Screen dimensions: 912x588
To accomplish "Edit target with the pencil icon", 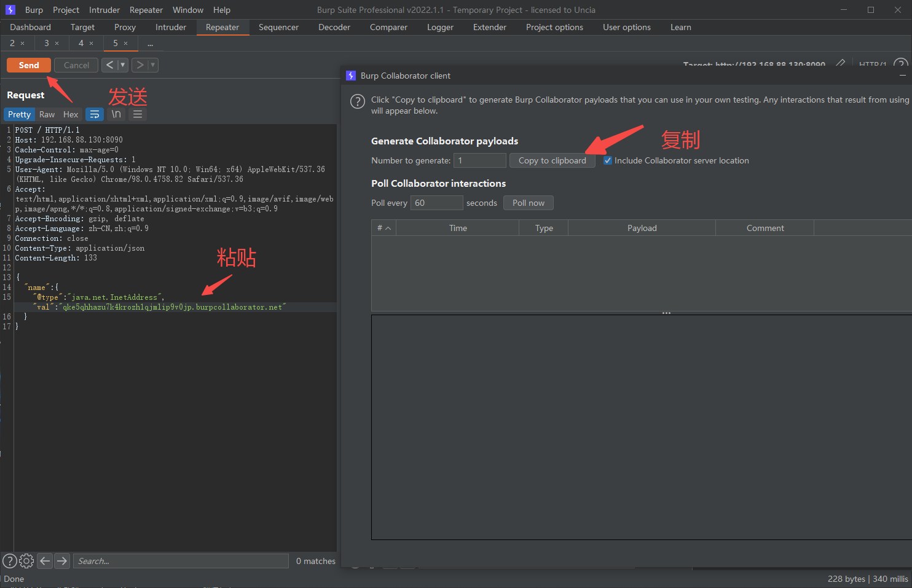I will [840, 63].
